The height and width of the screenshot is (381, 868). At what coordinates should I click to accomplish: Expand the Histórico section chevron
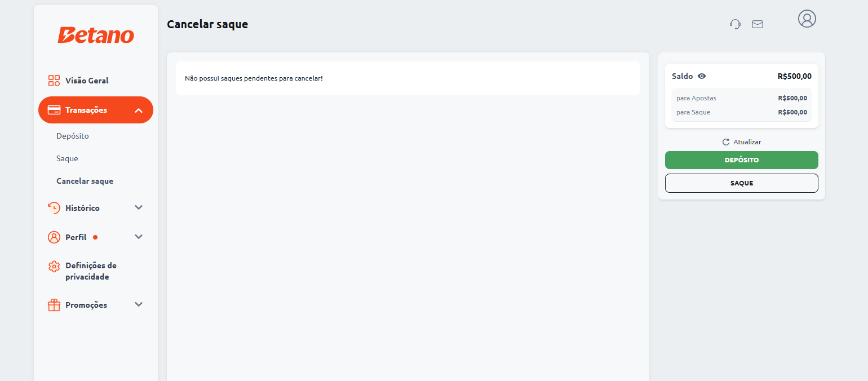(139, 207)
